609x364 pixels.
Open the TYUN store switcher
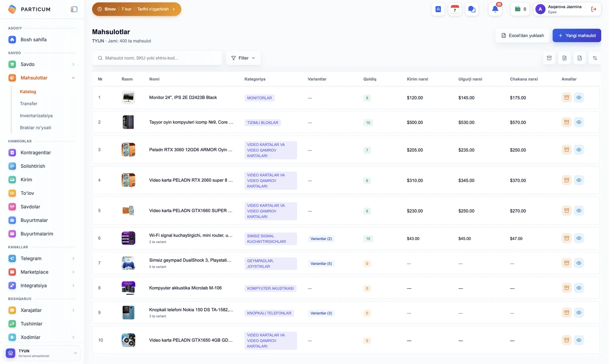pos(43,353)
